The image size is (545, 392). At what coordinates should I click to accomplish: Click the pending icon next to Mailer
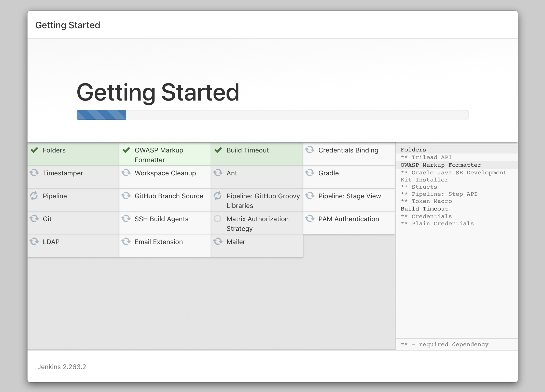(x=218, y=241)
